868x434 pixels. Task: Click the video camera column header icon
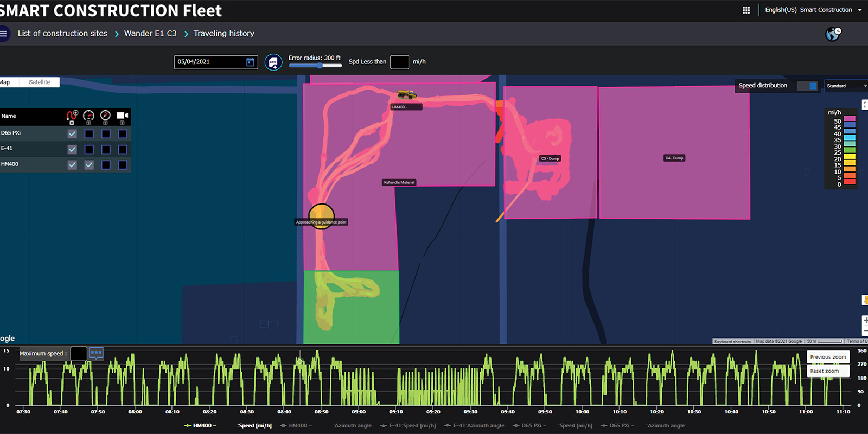pyautogui.click(x=123, y=116)
